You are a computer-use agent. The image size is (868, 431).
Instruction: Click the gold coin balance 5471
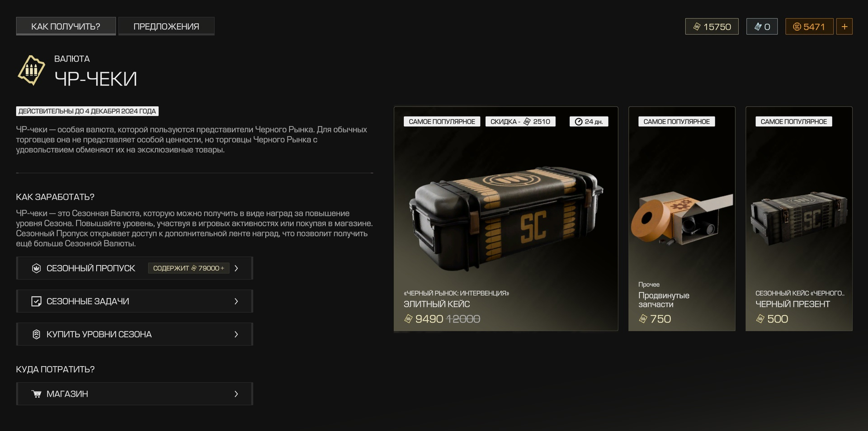[809, 27]
